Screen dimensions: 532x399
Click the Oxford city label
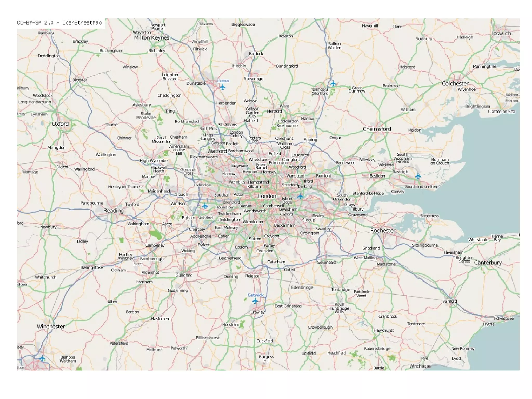(x=60, y=124)
